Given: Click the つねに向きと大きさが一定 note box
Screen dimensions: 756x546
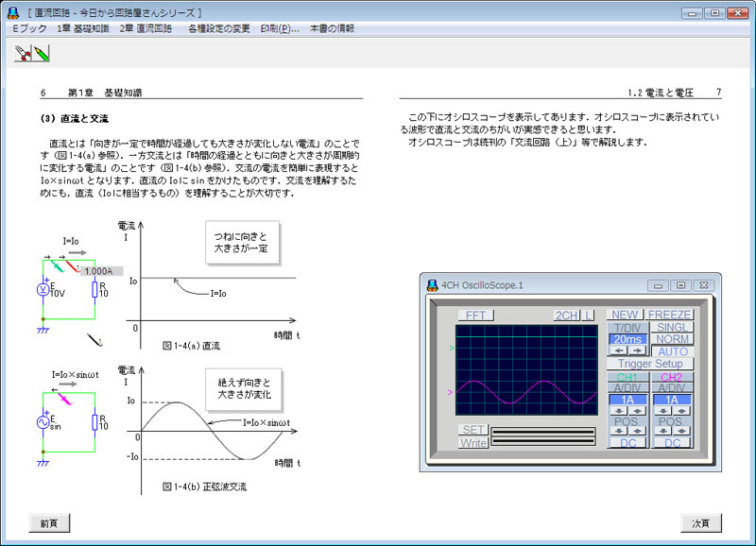Looking at the screenshot, I should coord(242,243).
